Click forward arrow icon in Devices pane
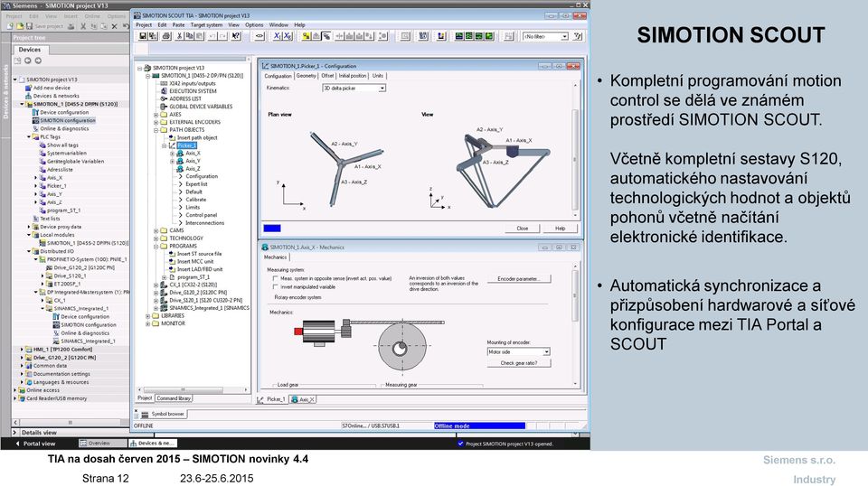The width and height of the screenshot is (868, 486). [x=38, y=61]
